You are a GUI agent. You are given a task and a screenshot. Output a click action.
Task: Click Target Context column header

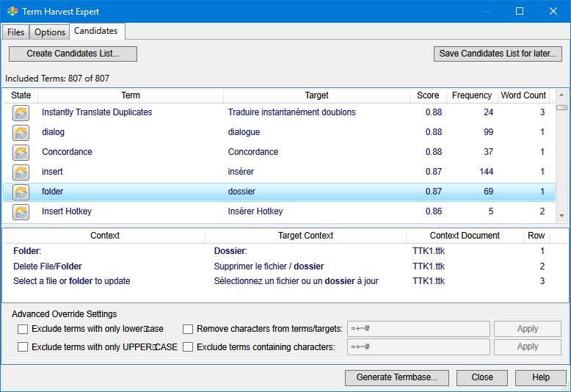coord(305,236)
